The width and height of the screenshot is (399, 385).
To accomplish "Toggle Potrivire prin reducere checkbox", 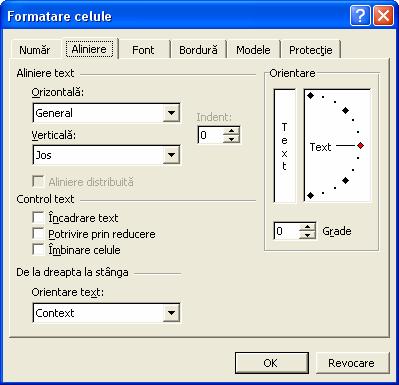I will pyautogui.click(x=38, y=234).
